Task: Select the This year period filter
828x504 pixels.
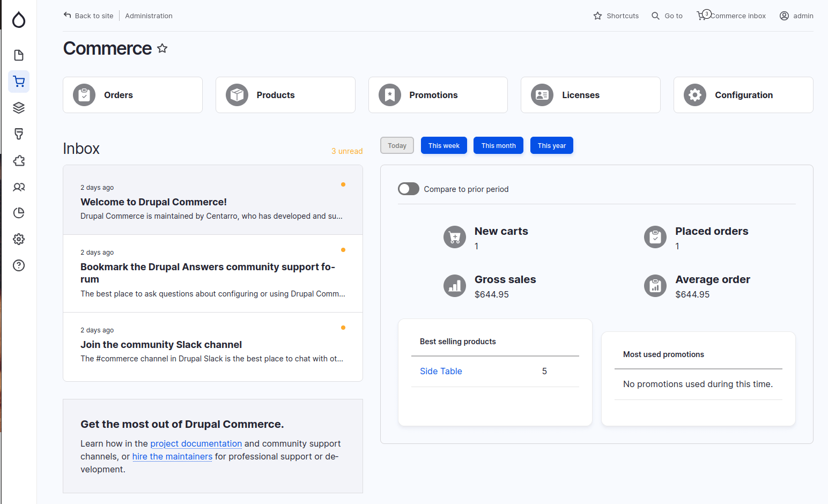Action: 552,145
